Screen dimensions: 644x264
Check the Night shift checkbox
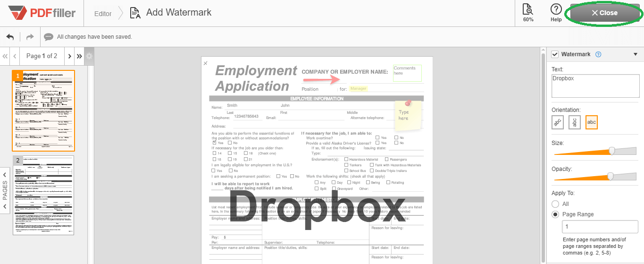349,182
